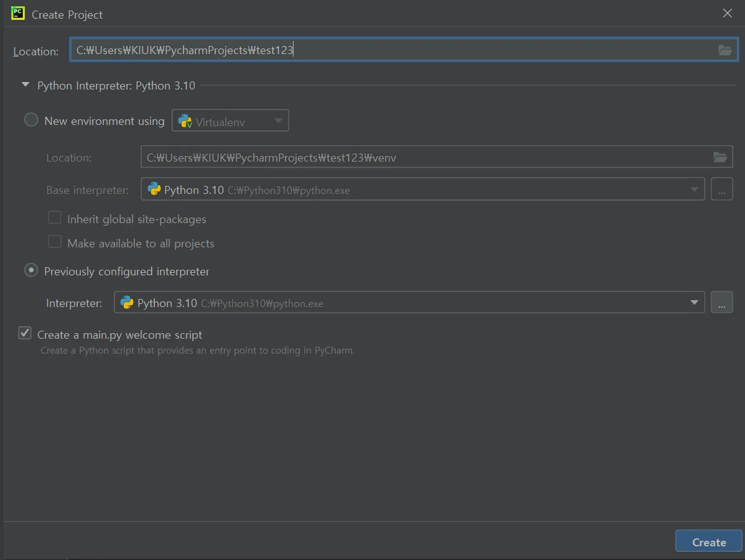
Task: Close the Create Project dialog
Action: (x=728, y=13)
